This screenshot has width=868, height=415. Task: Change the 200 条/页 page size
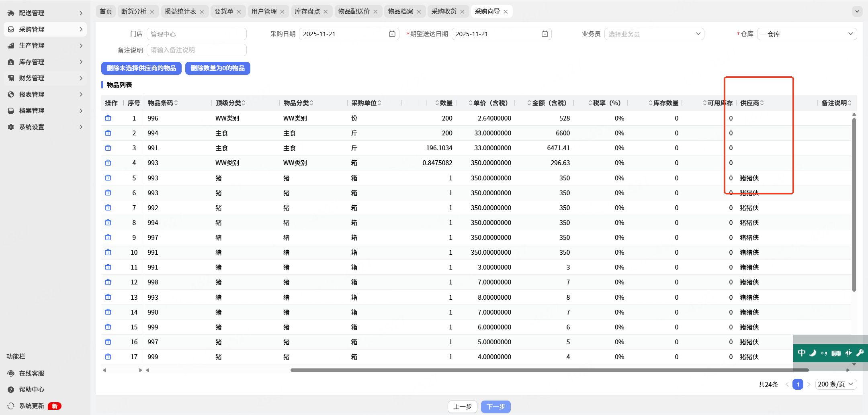(835, 384)
